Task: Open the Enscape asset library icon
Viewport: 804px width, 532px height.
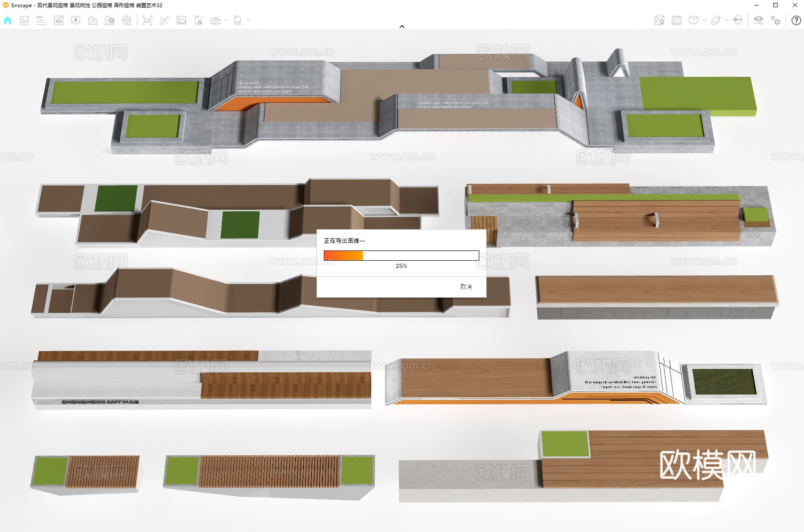Action: click(75, 21)
